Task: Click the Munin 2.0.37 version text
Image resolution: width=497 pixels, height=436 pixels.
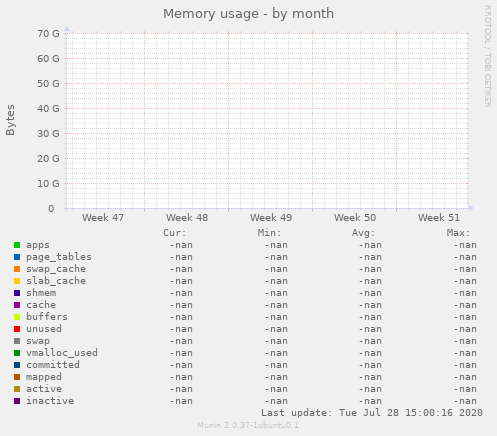Action: 248,425
